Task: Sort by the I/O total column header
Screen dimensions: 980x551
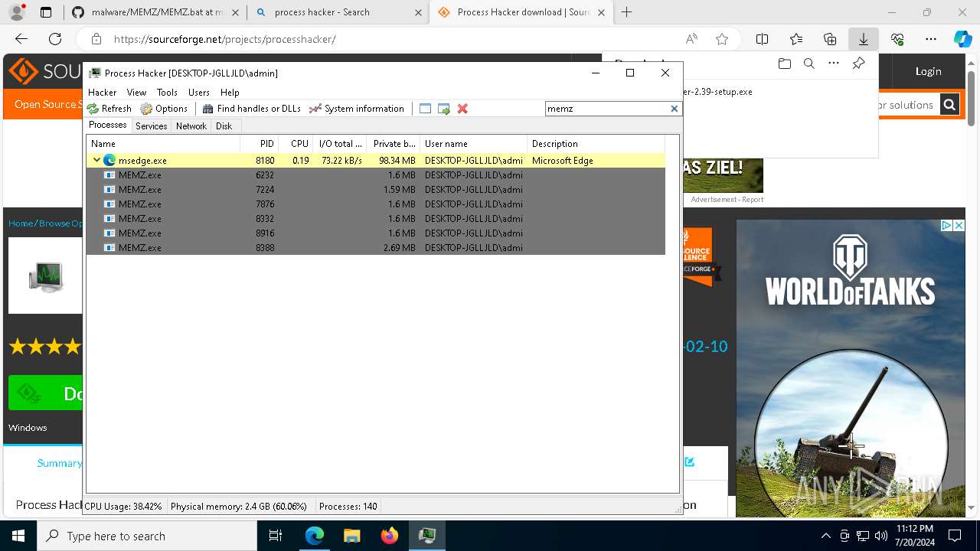Action: pos(340,144)
